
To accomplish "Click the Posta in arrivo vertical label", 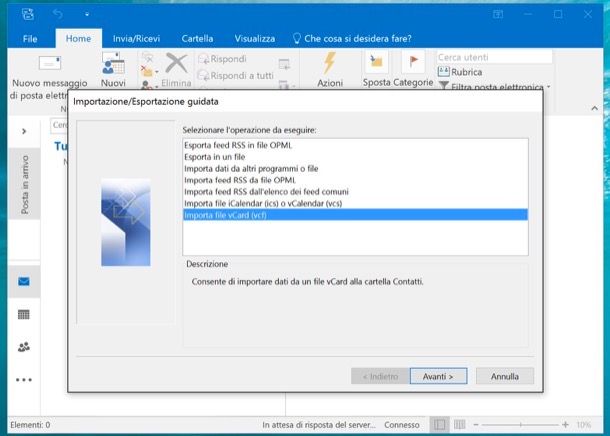I will click(25, 184).
